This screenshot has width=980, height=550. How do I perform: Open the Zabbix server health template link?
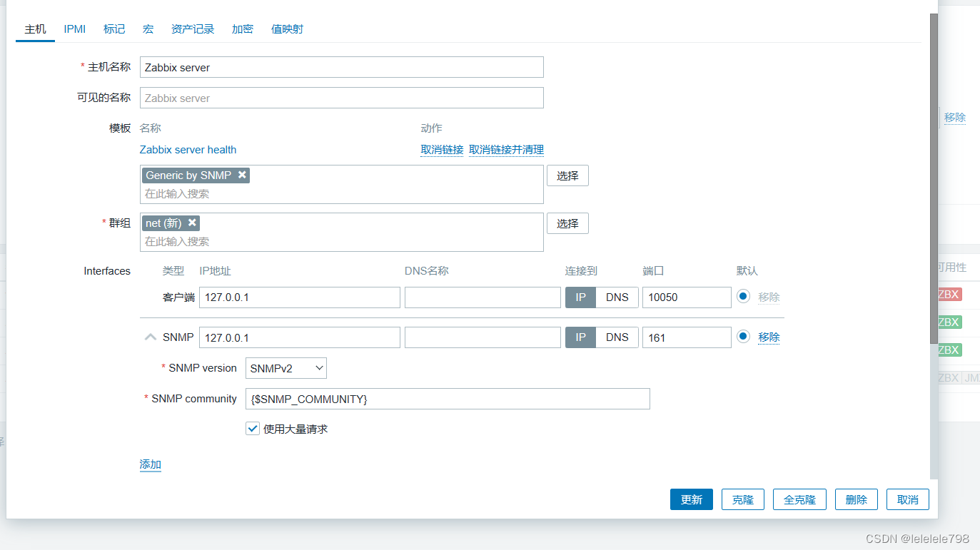[188, 149]
